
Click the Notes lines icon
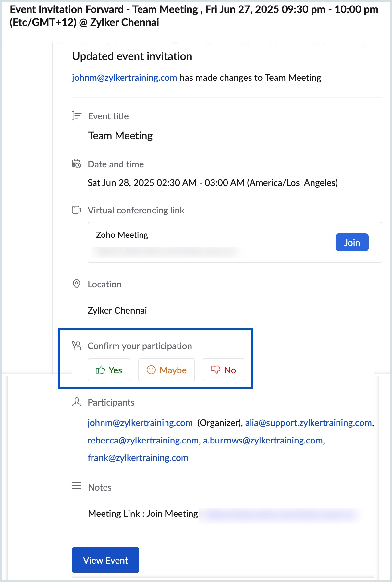[x=76, y=487]
